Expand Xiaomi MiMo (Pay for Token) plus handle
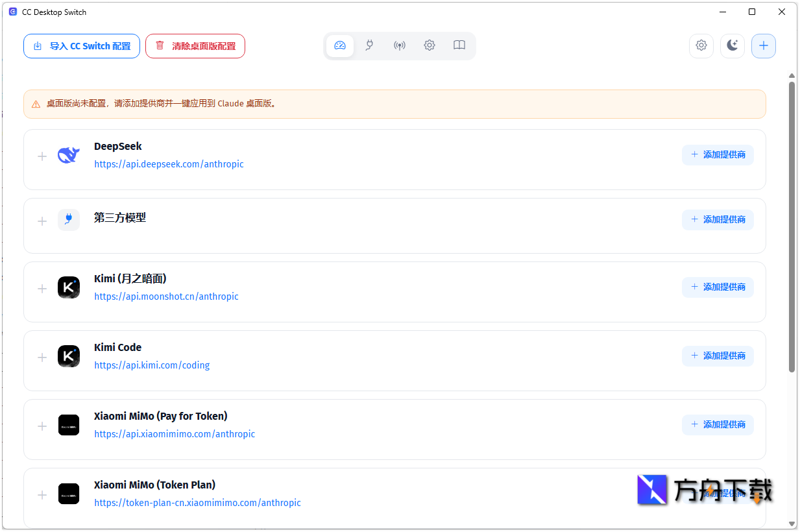This screenshot has width=800, height=532. (42, 426)
